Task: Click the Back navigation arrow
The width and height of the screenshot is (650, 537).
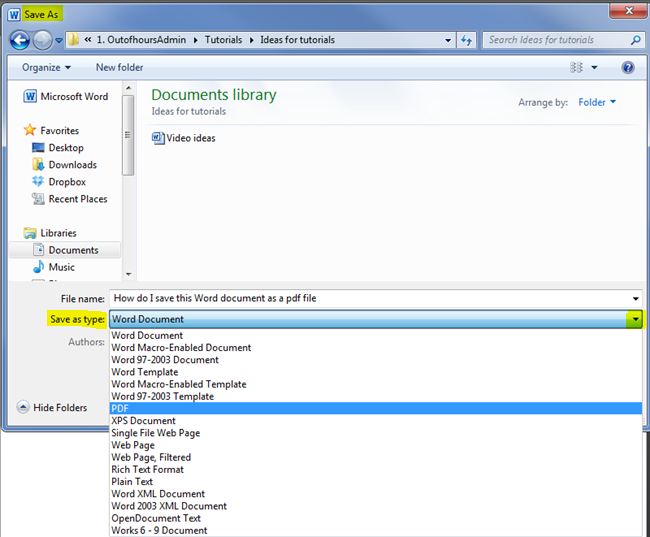Action: coord(19,40)
